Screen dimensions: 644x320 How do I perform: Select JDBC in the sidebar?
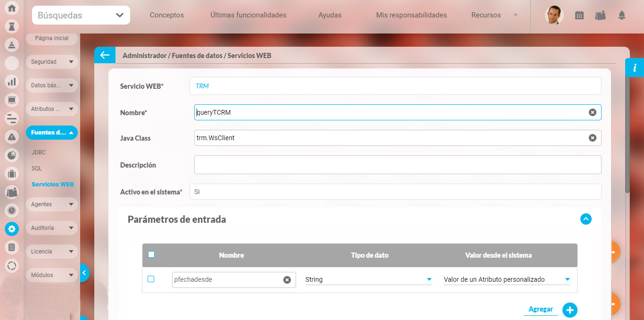point(39,152)
